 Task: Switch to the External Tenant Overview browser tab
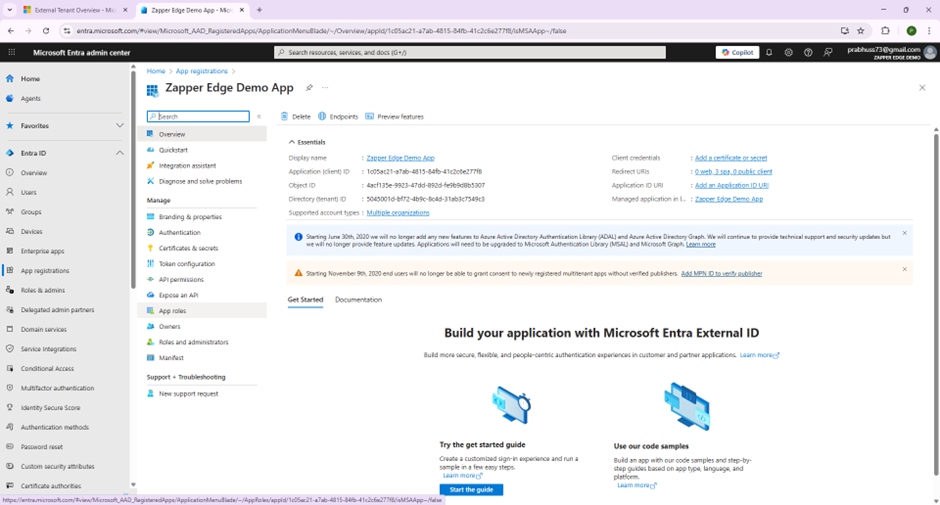pos(75,10)
